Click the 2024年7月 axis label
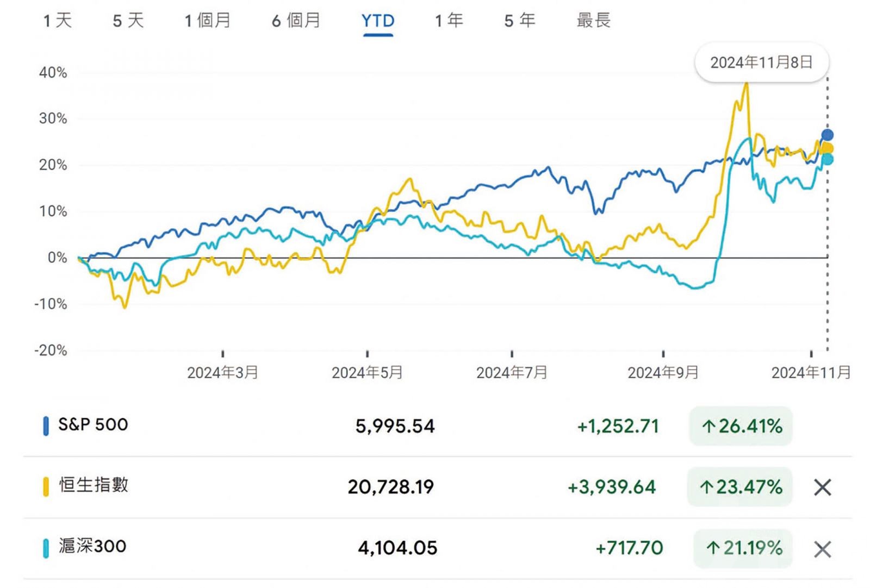 pos(512,372)
